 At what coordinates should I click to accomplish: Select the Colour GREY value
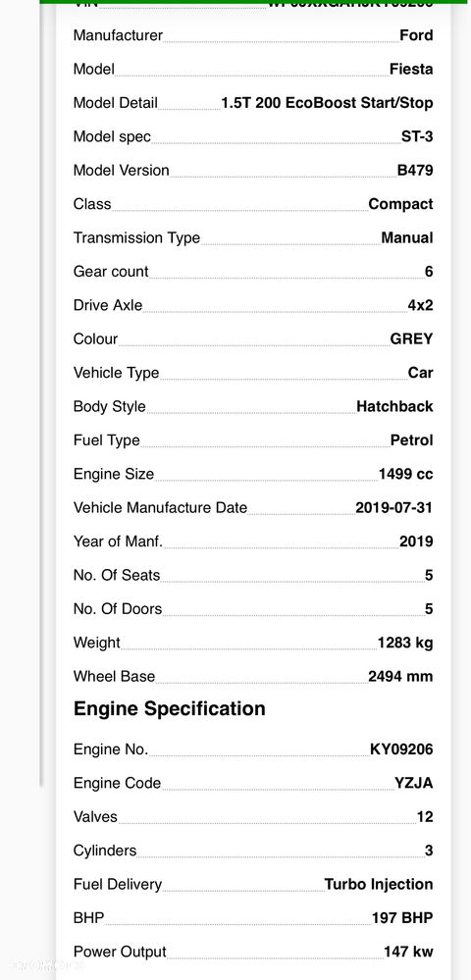(x=411, y=338)
